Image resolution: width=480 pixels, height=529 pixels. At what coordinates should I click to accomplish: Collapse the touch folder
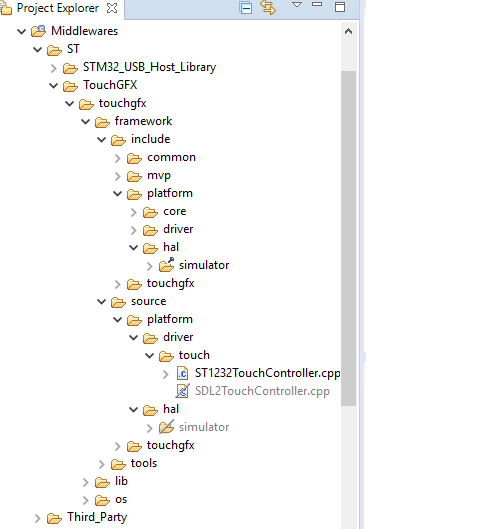(x=149, y=355)
